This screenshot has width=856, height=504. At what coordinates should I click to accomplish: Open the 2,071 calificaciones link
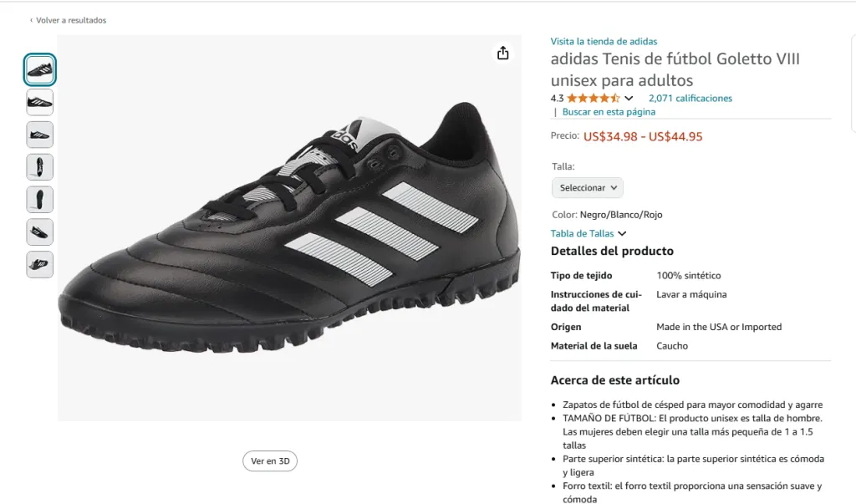tap(690, 99)
